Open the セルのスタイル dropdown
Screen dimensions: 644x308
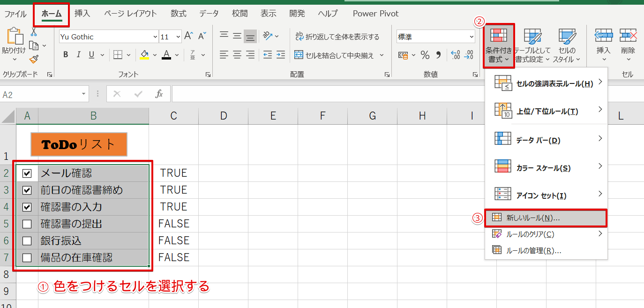pyautogui.click(x=567, y=46)
